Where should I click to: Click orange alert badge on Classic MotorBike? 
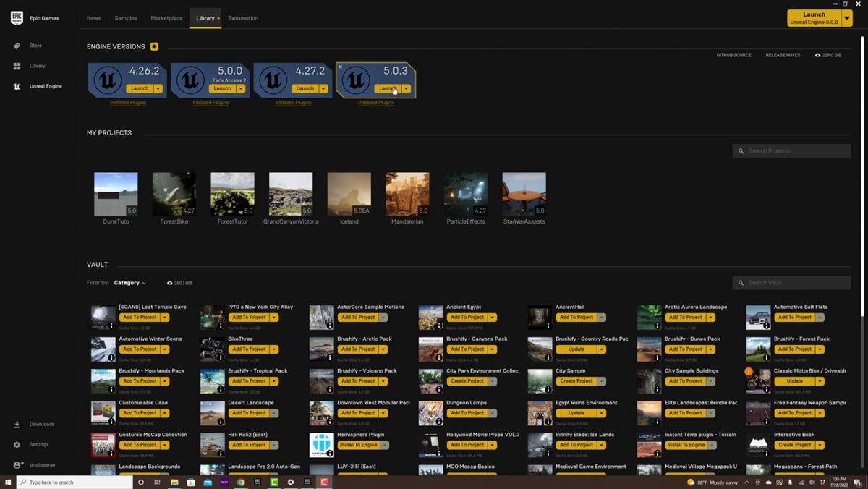coord(749,372)
